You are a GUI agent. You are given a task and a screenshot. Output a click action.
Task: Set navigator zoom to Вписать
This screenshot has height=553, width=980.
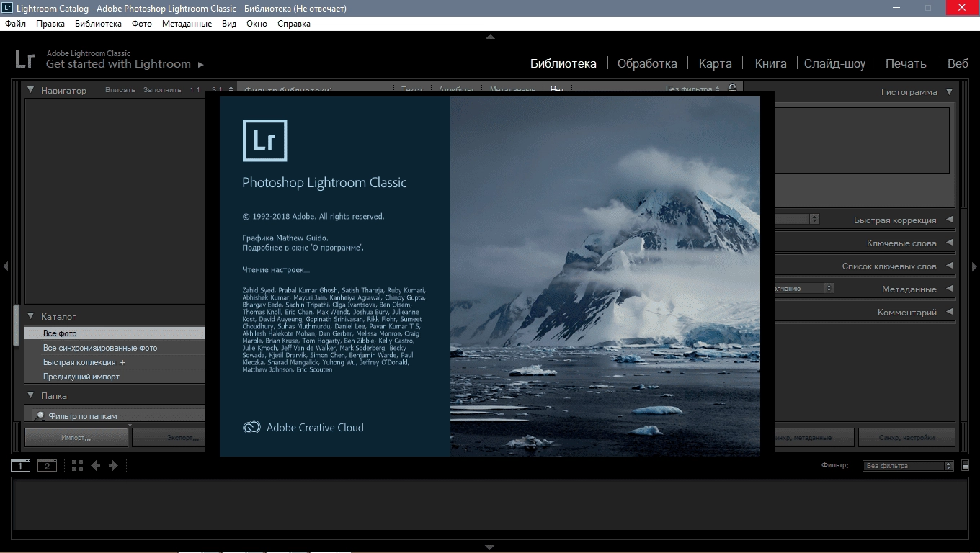coord(120,90)
